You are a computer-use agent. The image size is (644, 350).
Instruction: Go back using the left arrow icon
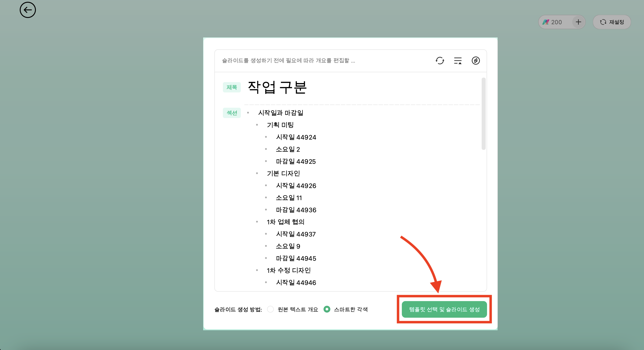28,10
